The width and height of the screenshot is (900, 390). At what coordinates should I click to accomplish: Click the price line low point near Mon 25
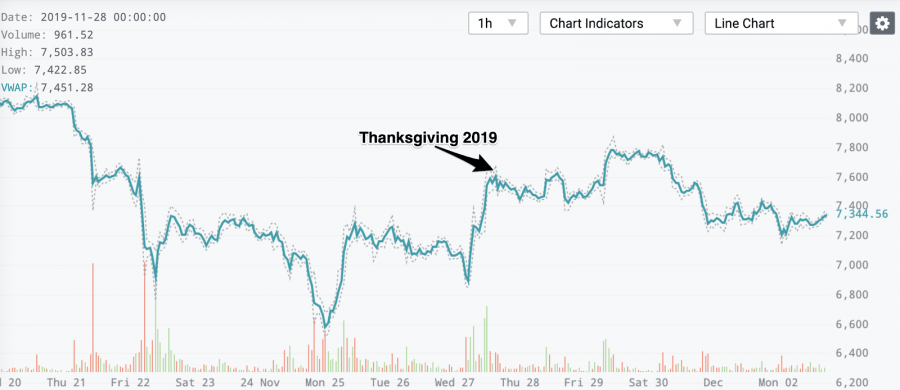[325, 327]
